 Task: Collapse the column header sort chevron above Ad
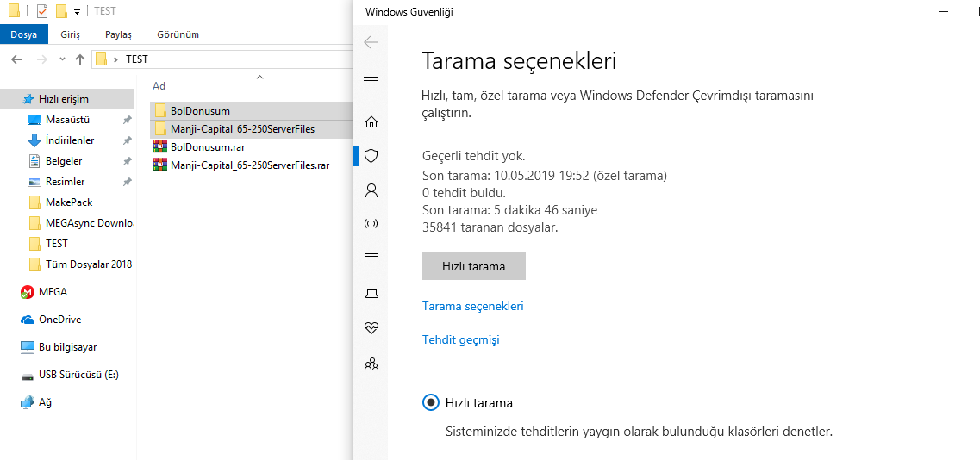pyautogui.click(x=260, y=78)
